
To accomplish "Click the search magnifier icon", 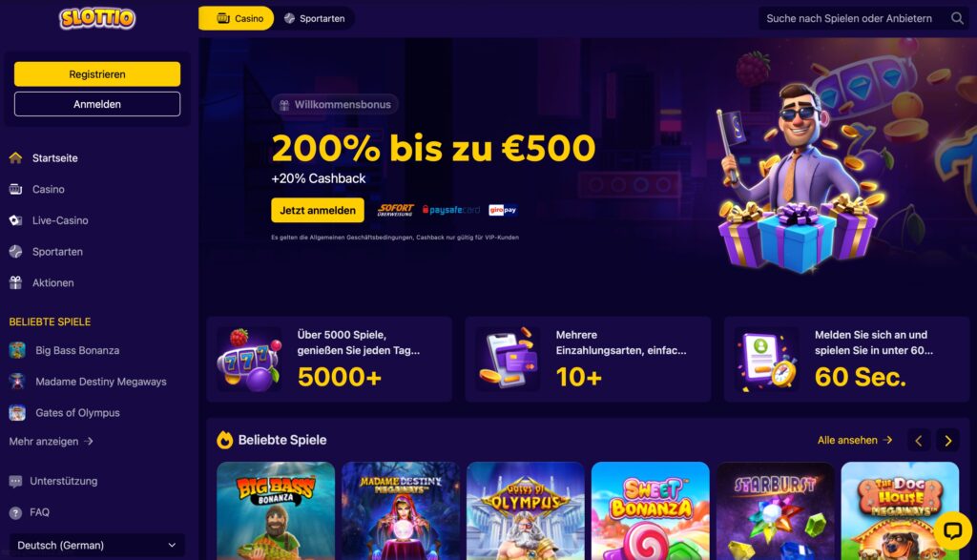I will [957, 19].
